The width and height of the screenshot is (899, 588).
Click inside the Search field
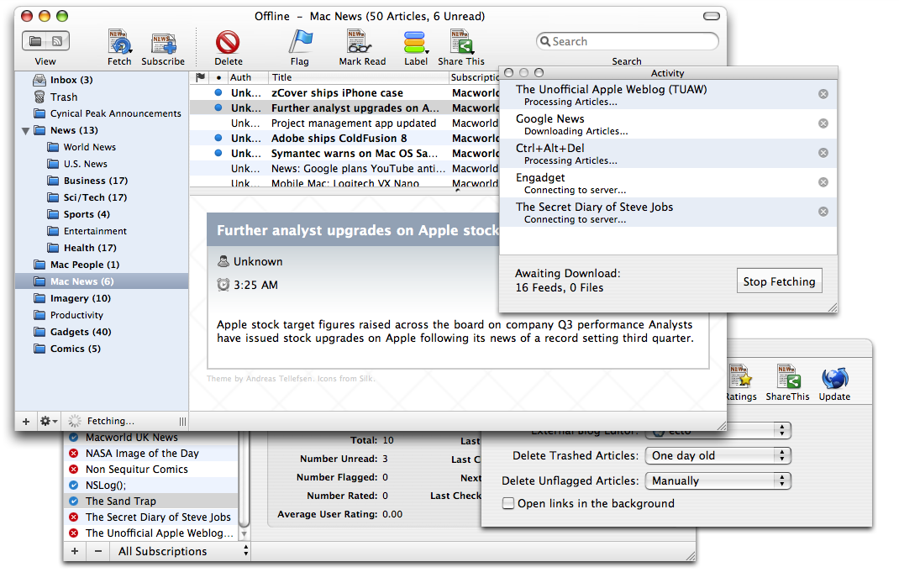coord(628,41)
